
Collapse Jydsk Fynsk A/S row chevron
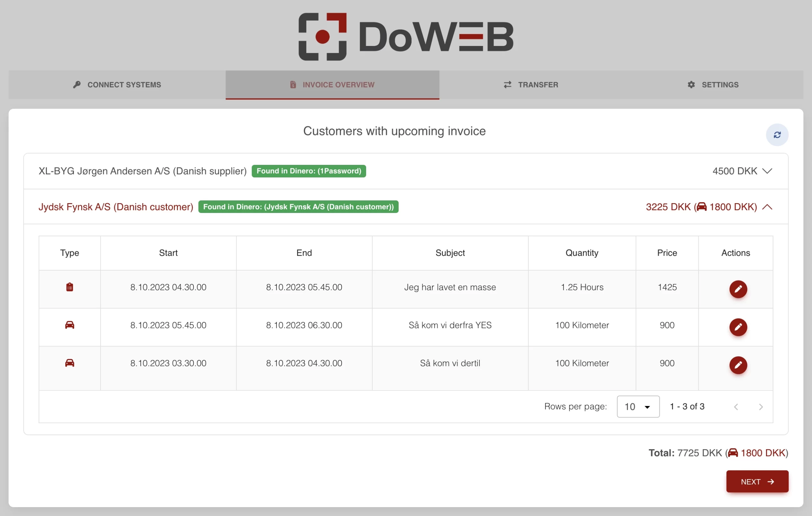pos(767,207)
